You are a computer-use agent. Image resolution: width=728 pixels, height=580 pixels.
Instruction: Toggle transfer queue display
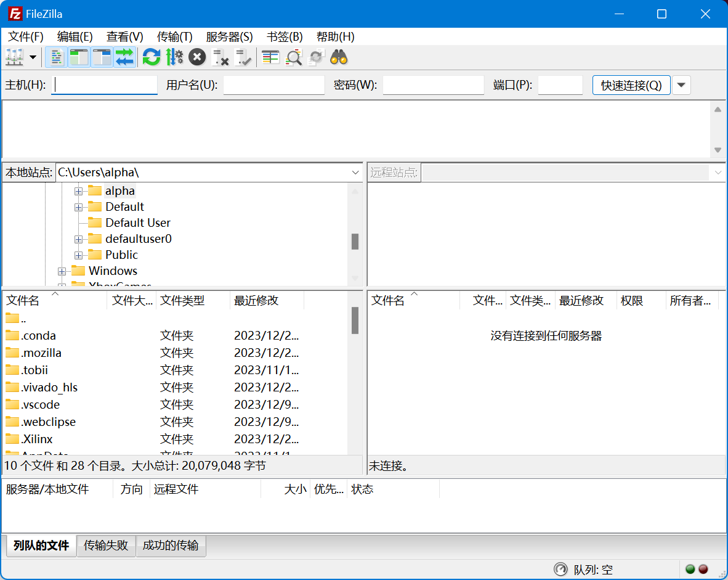(x=124, y=57)
